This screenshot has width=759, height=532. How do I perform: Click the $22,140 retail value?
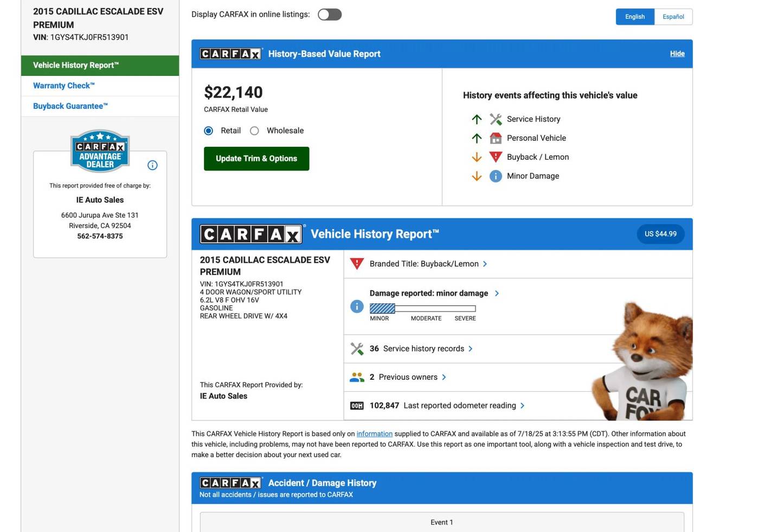233,93
